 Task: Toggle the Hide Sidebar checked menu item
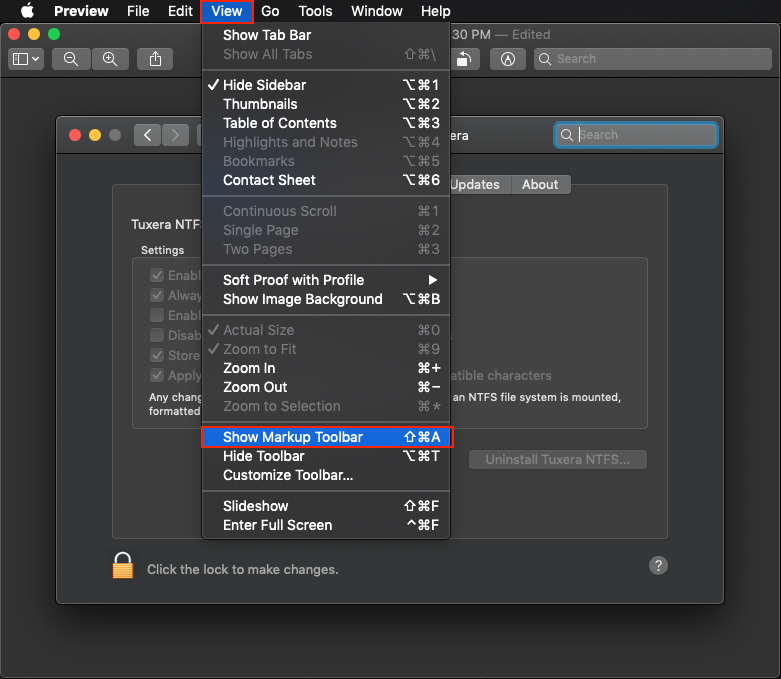[x=264, y=85]
